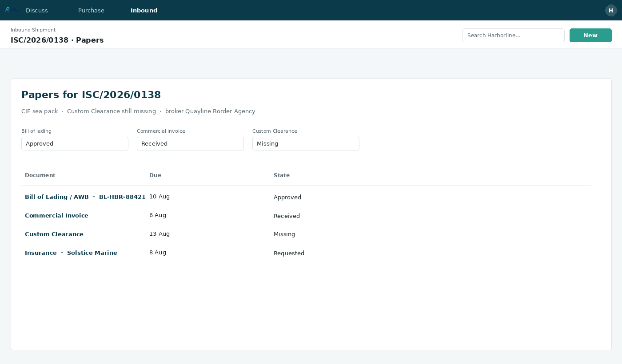Sort by the State column header
This screenshot has height=364, width=622.
pos(282,175)
